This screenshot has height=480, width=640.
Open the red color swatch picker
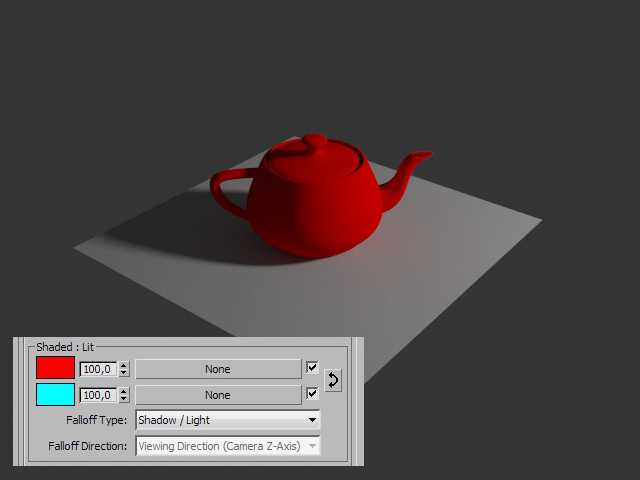pyautogui.click(x=55, y=368)
